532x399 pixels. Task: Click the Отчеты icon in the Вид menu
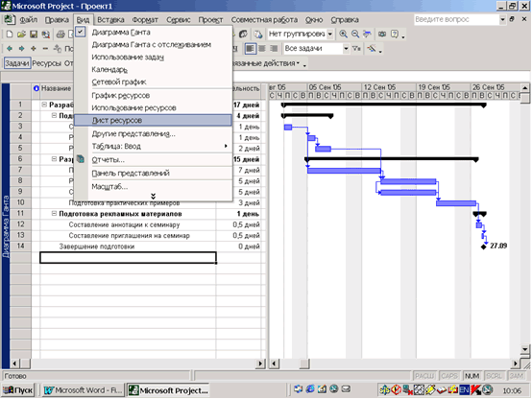[81, 159]
